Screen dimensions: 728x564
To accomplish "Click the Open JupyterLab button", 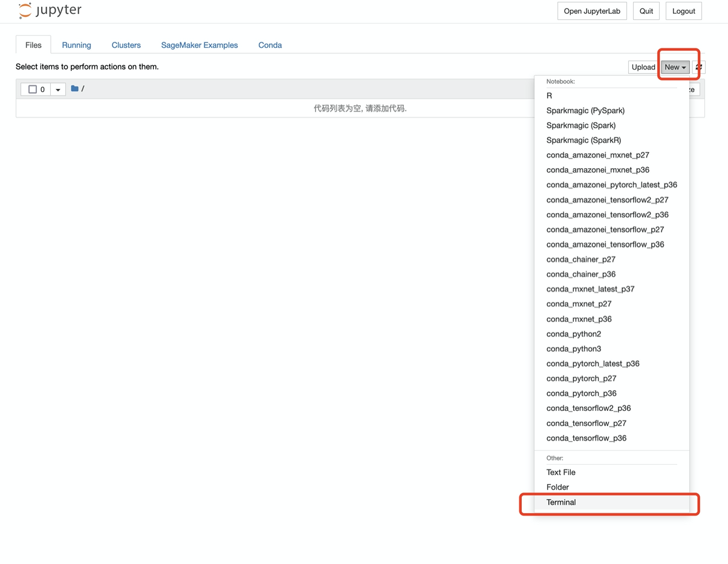I will tap(591, 11).
